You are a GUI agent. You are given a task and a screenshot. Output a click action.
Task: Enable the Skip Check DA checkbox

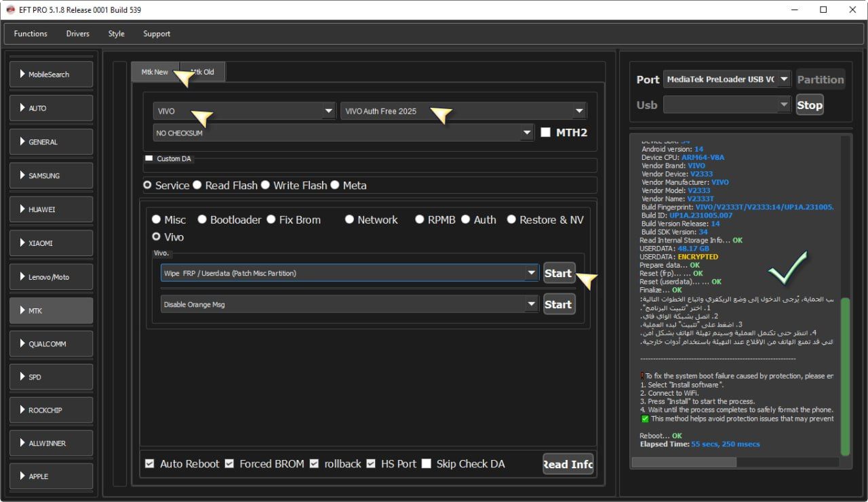click(x=427, y=464)
